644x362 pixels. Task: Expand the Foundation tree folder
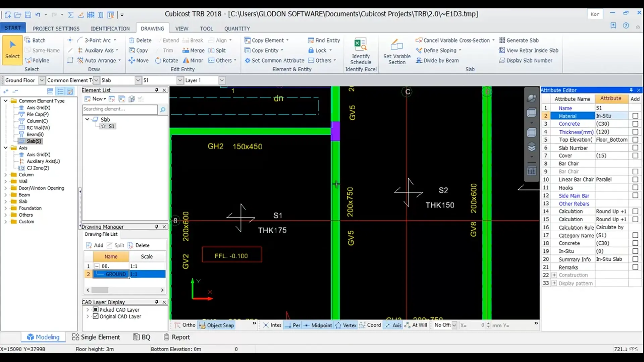pos(5,208)
